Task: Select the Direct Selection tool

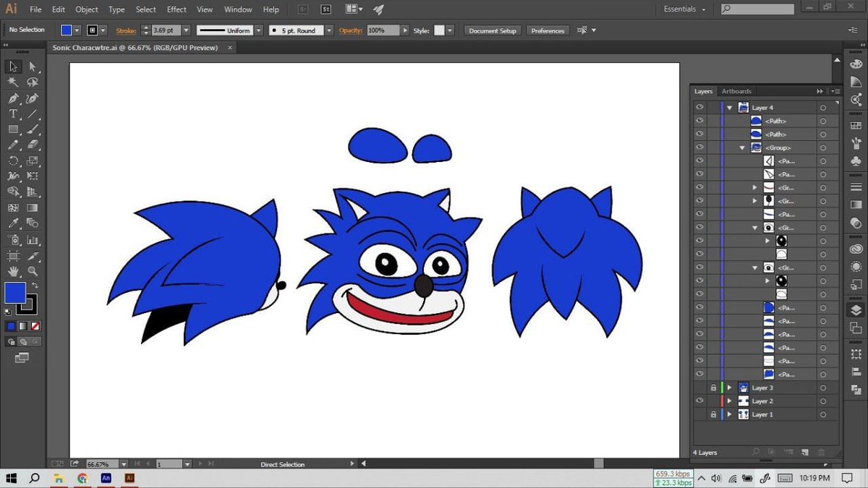Action: pyautogui.click(x=33, y=67)
